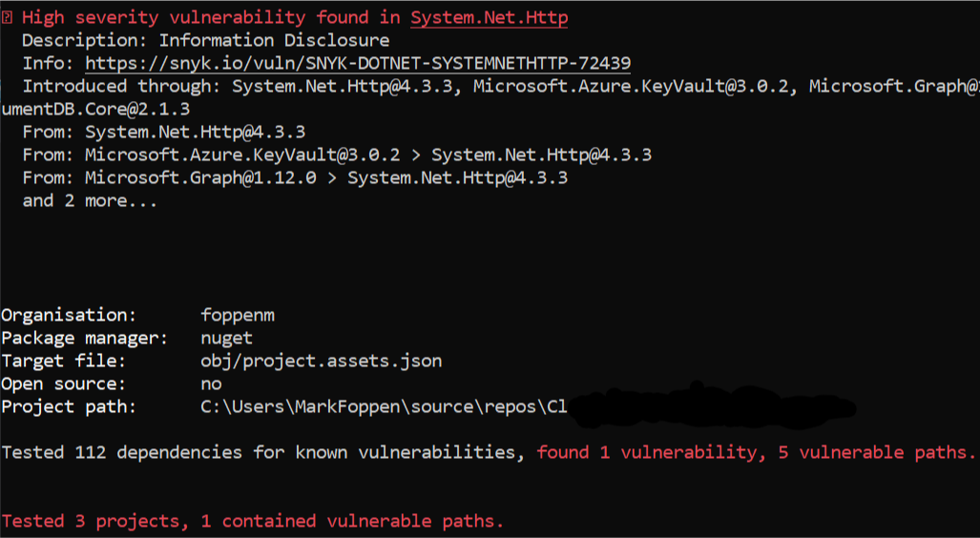
Task: Click 'Tested 112 dependencies' summary text
Action: tap(121, 452)
